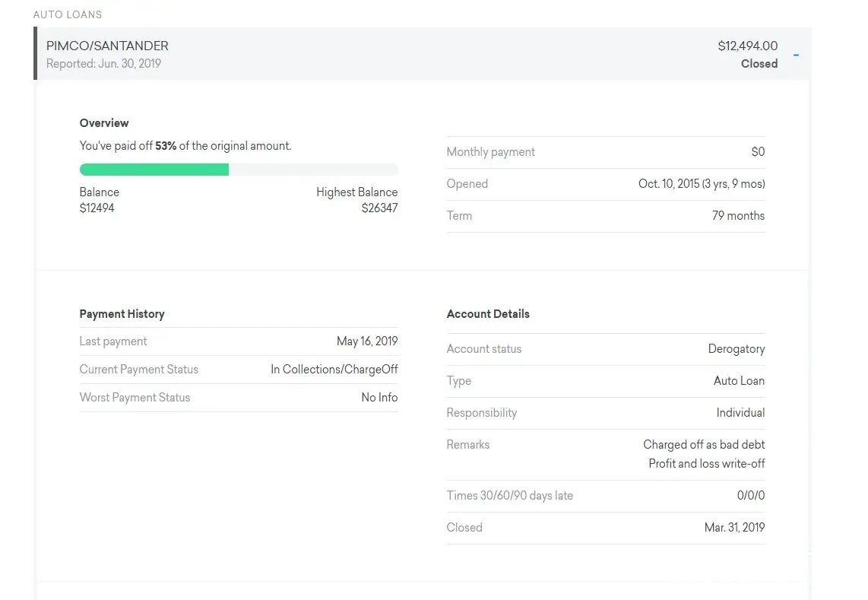Click the Reported Jun. 30, 2019 date
Viewport: 868px width, 600px height.
[103, 64]
